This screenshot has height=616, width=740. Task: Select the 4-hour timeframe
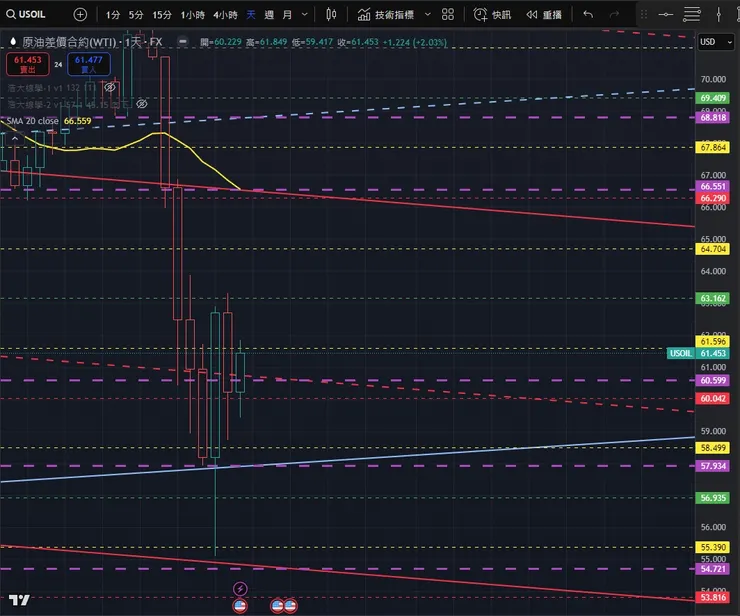coord(224,15)
